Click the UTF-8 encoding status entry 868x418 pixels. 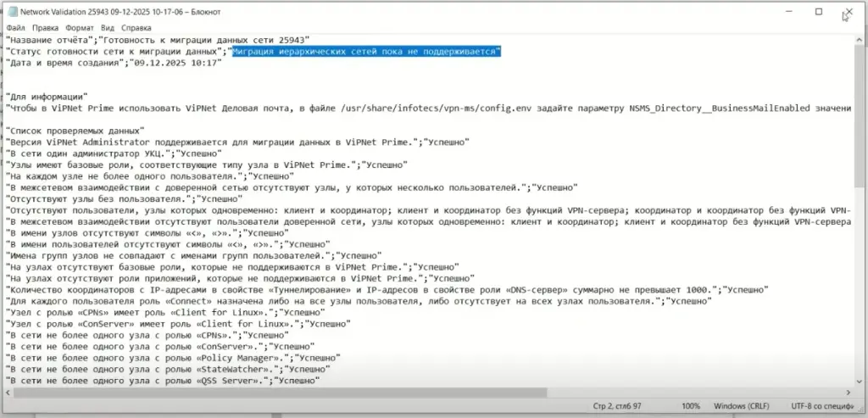(822, 406)
